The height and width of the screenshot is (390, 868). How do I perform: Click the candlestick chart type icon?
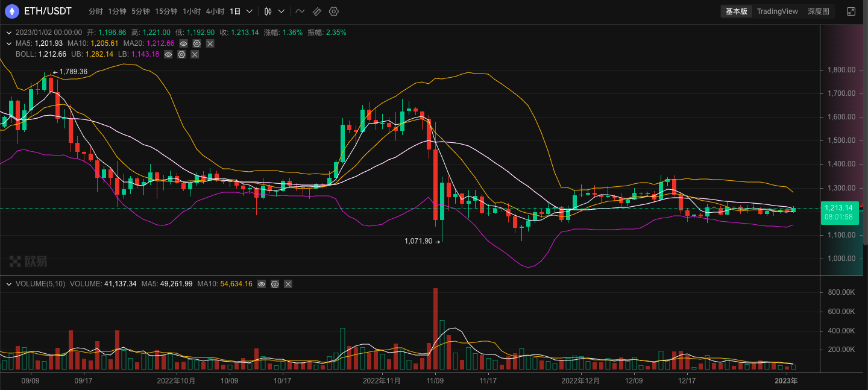[x=267, y=11]
